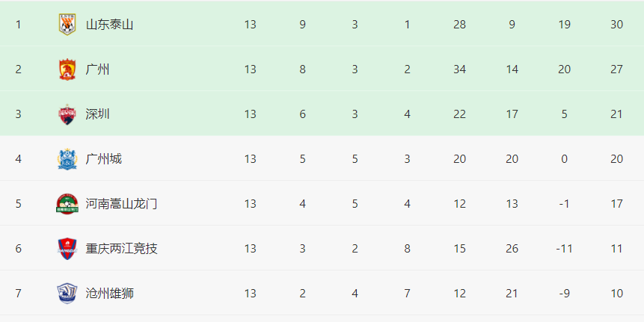Open the 广州 team name link
Screen dimensions: 644x322
[97, 69]
